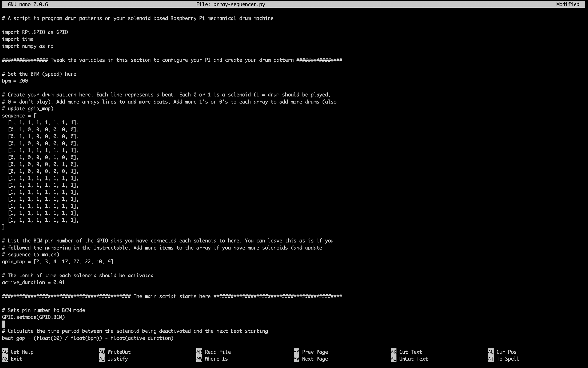Screen dimensions: 588x368
Task: Click the 'sequence = [' opening line
Action: (19, 116)
